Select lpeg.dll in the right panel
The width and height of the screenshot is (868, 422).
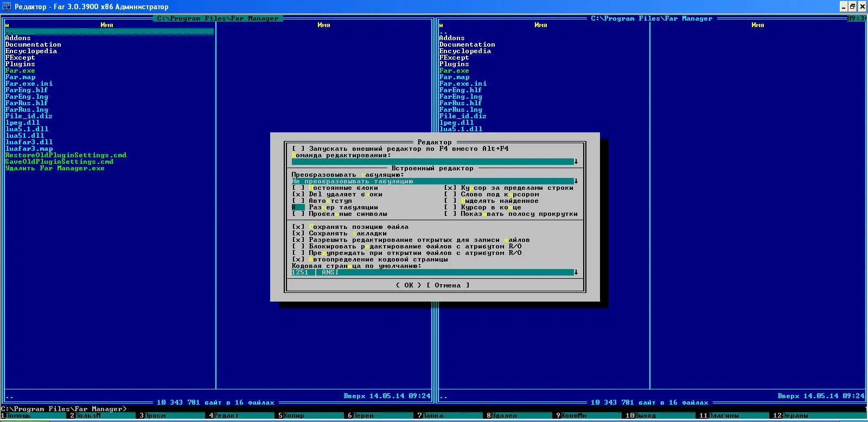coord(456,123)
